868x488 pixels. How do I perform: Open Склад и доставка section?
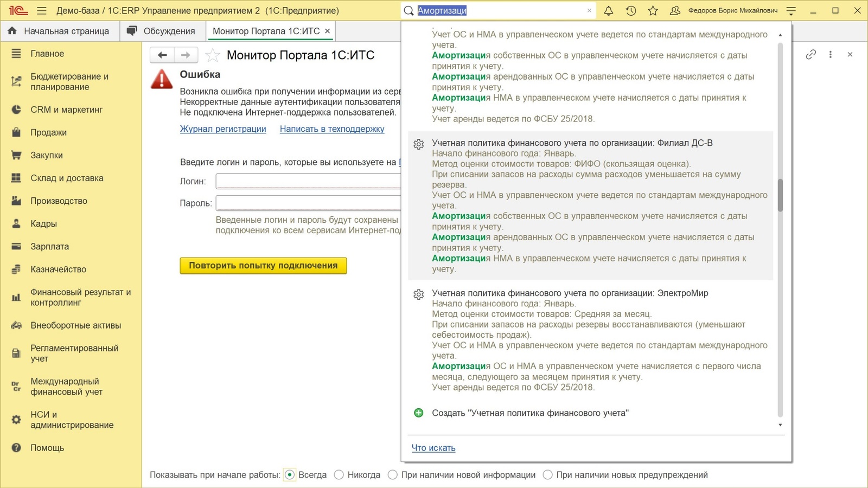point(71,178)
